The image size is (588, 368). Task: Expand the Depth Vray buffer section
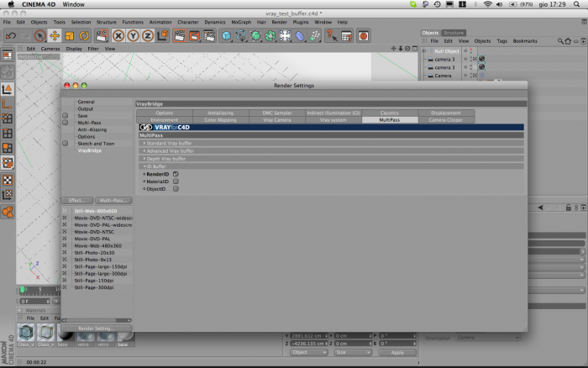[144, 159]
